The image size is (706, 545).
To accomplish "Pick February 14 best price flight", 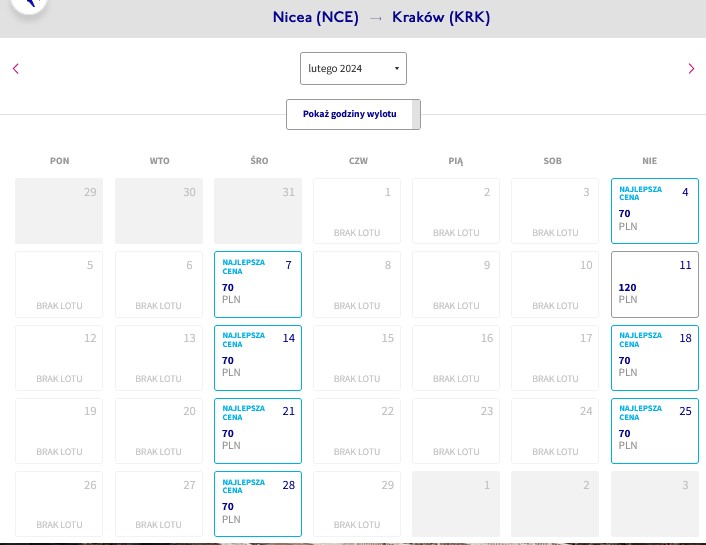I will tap(258, 358).
